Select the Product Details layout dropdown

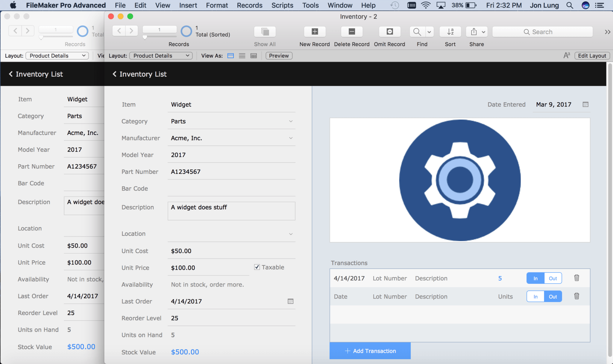(160, 55)
